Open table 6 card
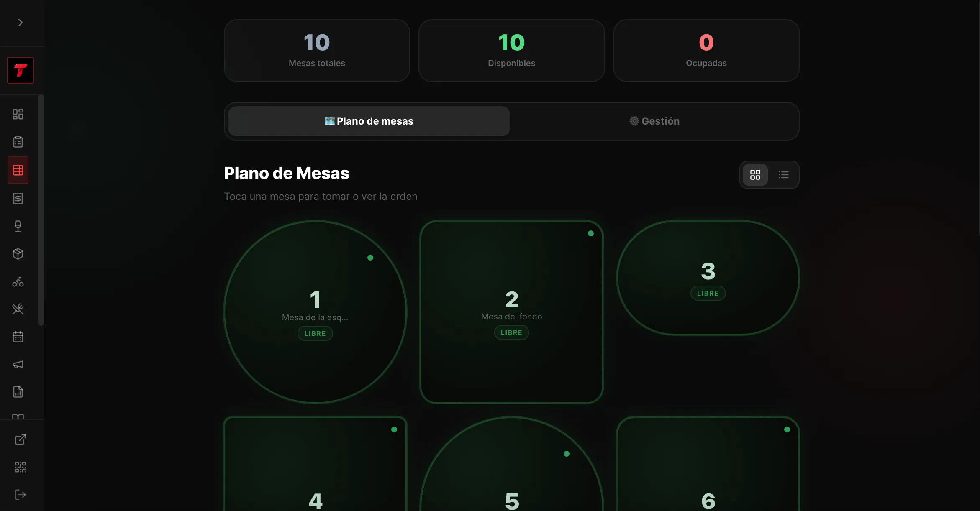This screenshot has width=980, height=511. (708, 464)
